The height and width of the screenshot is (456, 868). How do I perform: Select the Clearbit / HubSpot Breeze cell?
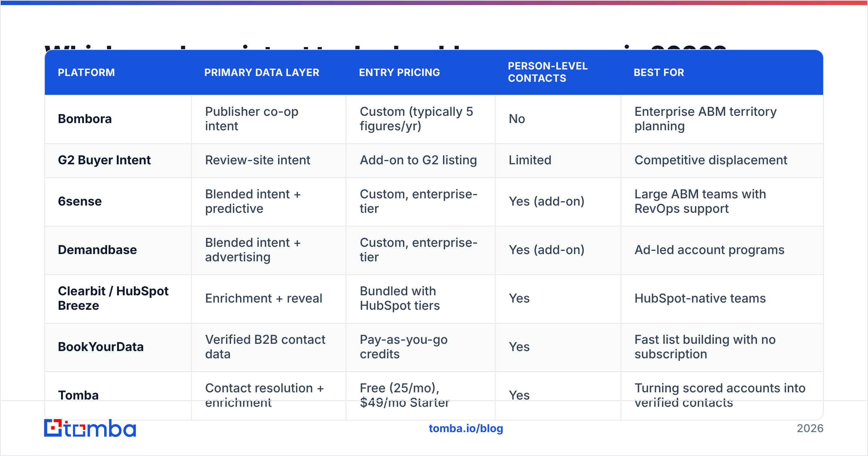pyautogui.click(x=118, y=299)
